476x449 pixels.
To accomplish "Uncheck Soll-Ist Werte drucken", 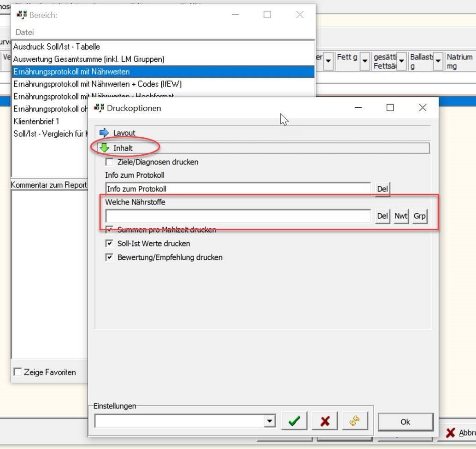I will click(109, 244).
